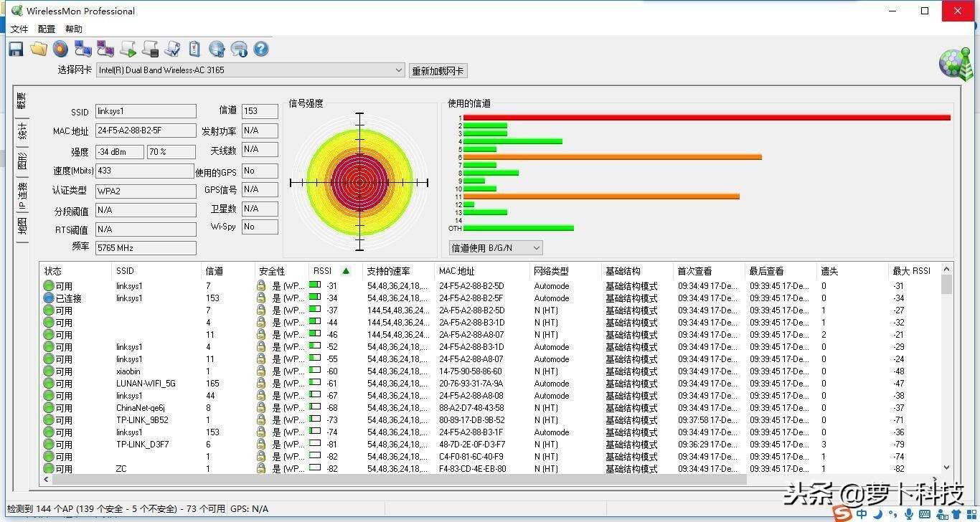Start the green play logging icon
The image size is (980, 522).
coord(127,49)
